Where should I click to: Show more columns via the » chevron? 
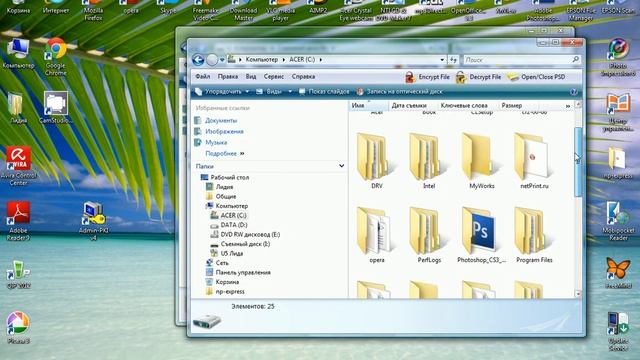(568, 106)
